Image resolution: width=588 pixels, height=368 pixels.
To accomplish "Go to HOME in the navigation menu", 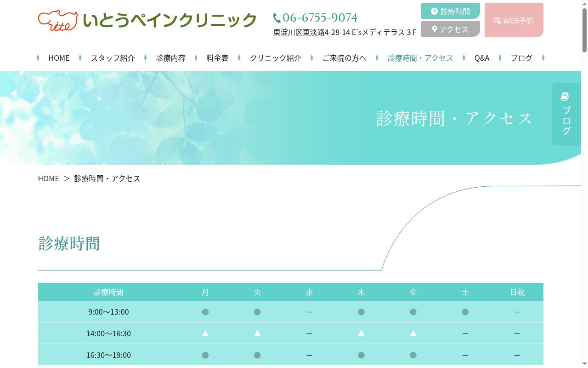I will [59, 58].
